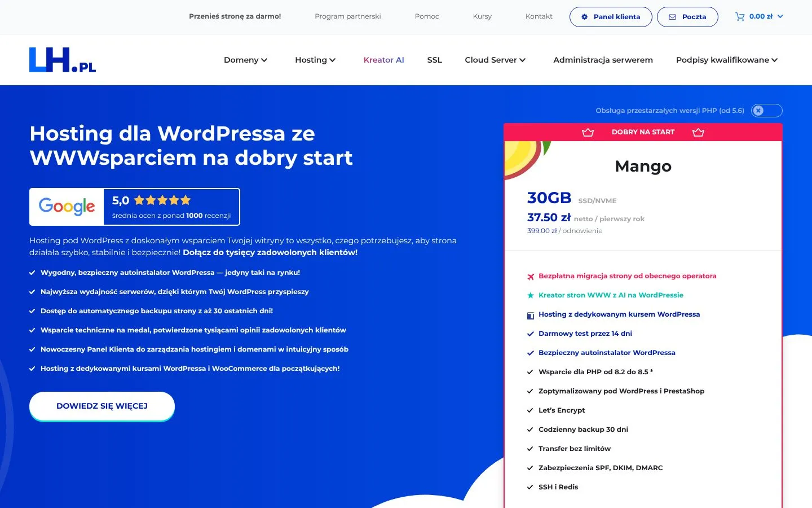The height and width of the screenshot is (508, 812).
Task: Click the left crown icon beside DOBRY NA START
Action: (x=588, y=132)
